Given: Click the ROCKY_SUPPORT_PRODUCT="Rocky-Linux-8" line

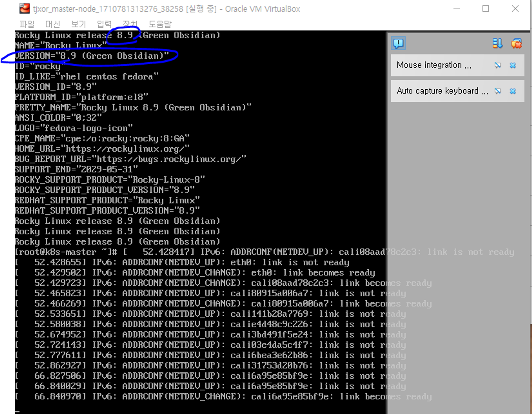Looking at the screenshot, I should (110, 180).
